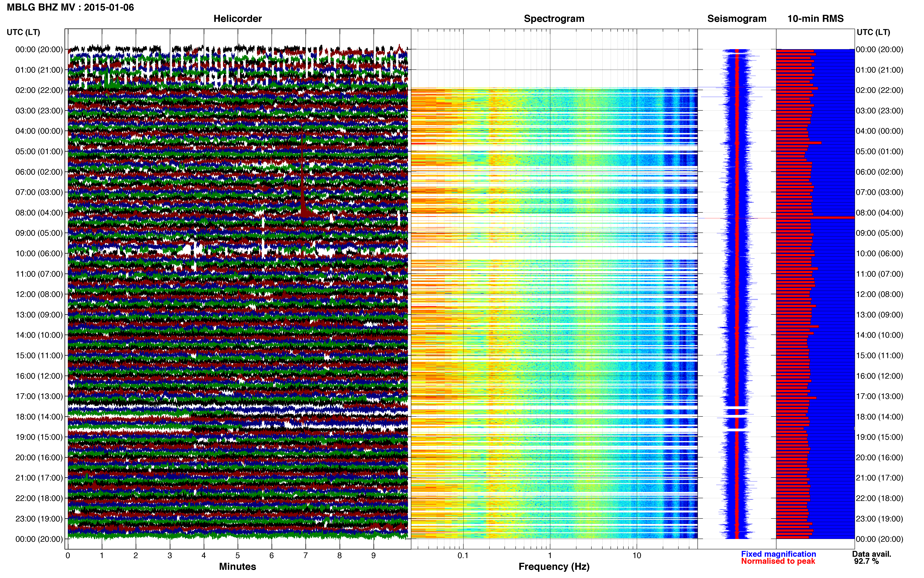
Task: Select the 'Helicorder' panel heading
Action: point(238,19)
